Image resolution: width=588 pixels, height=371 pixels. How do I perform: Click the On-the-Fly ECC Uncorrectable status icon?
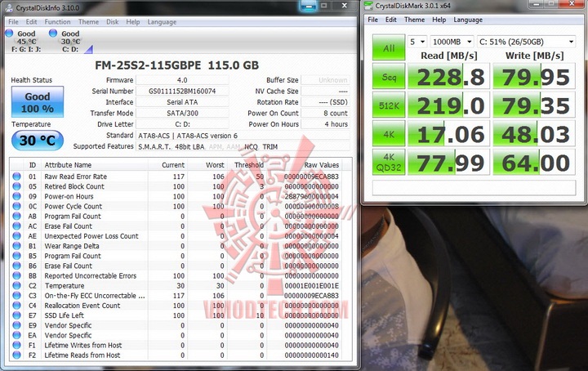pos(16,296)
